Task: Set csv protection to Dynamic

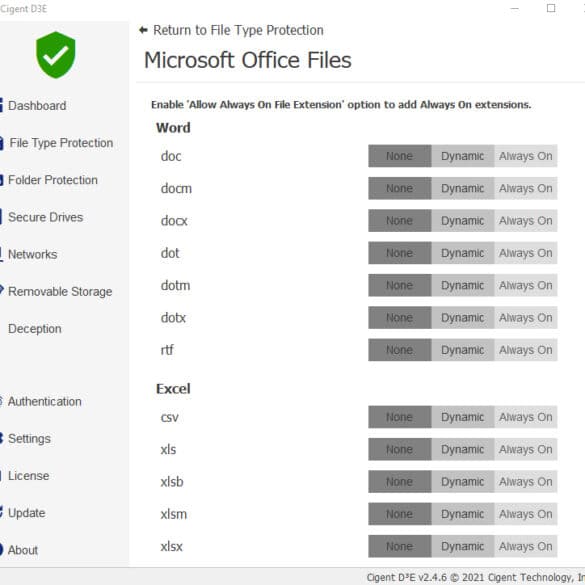Action: pos(463,417)
